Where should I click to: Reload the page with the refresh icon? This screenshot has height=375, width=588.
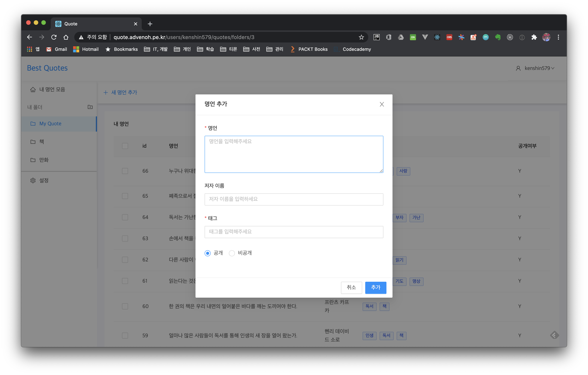point(54,37)
